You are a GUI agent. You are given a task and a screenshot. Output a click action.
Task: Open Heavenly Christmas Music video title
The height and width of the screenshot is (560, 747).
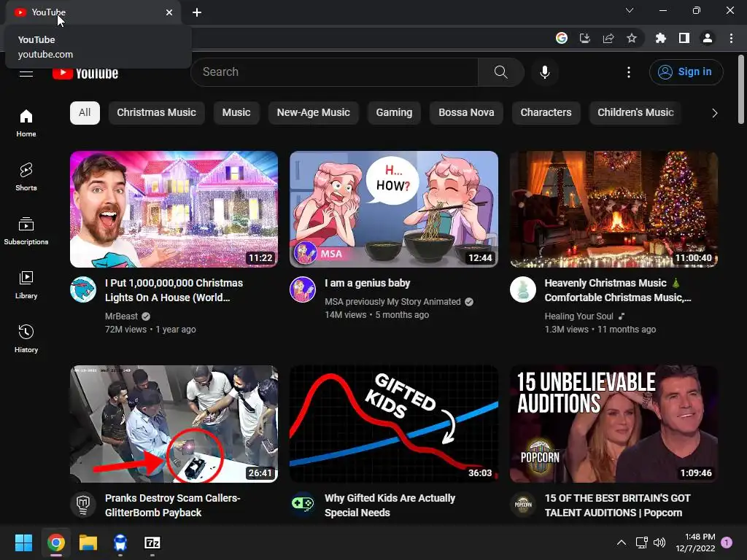click(x=617, y=290)
